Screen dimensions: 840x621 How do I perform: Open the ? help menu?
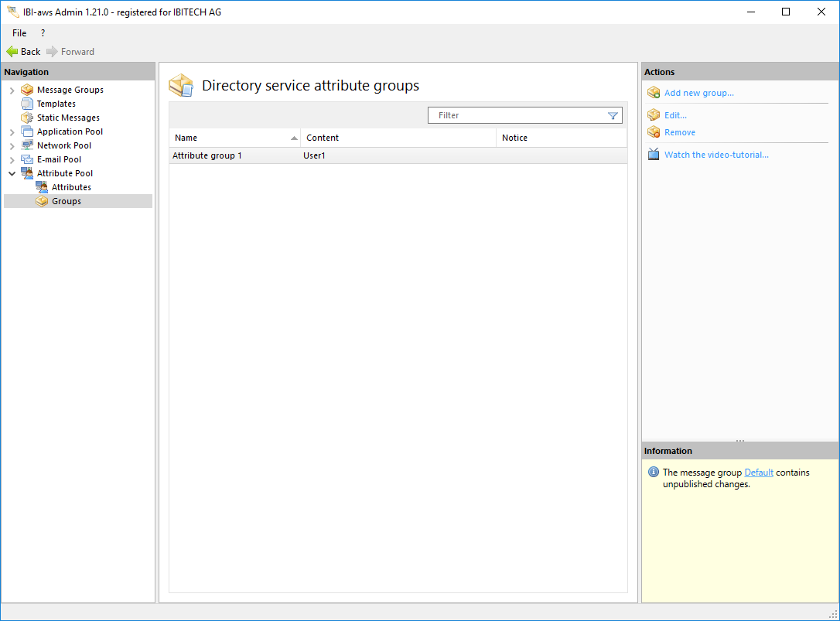point(43,33)
